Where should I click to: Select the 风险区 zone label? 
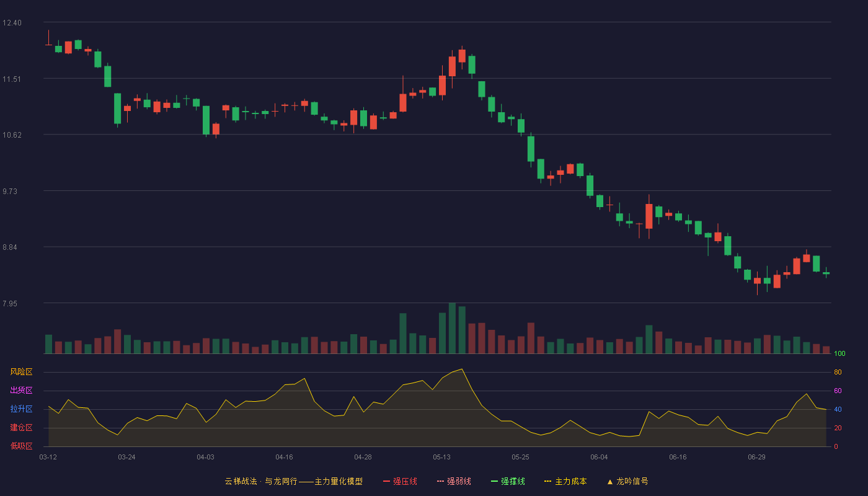click(21, 372)
